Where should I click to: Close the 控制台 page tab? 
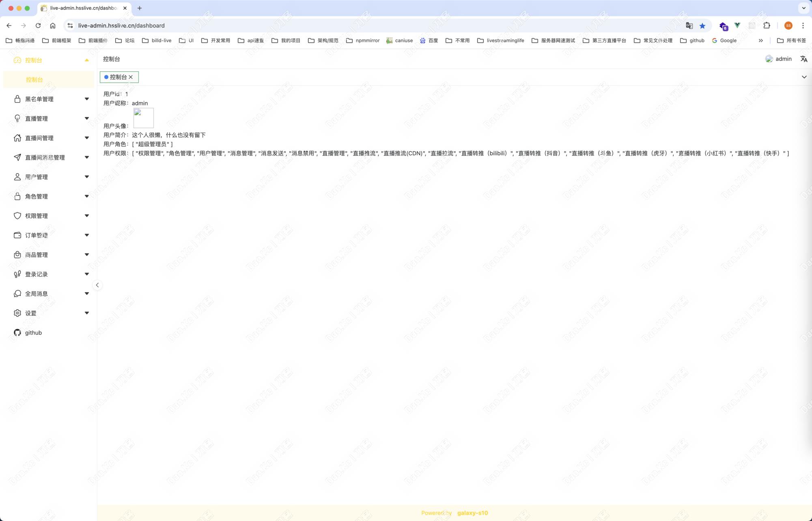(131, 77)
